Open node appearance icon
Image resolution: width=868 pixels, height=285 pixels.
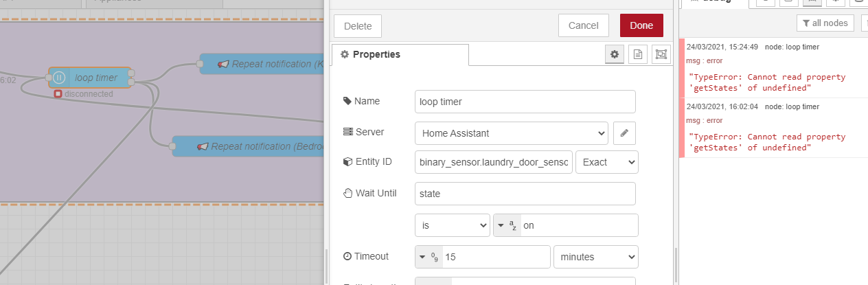[x=661, y=54]
